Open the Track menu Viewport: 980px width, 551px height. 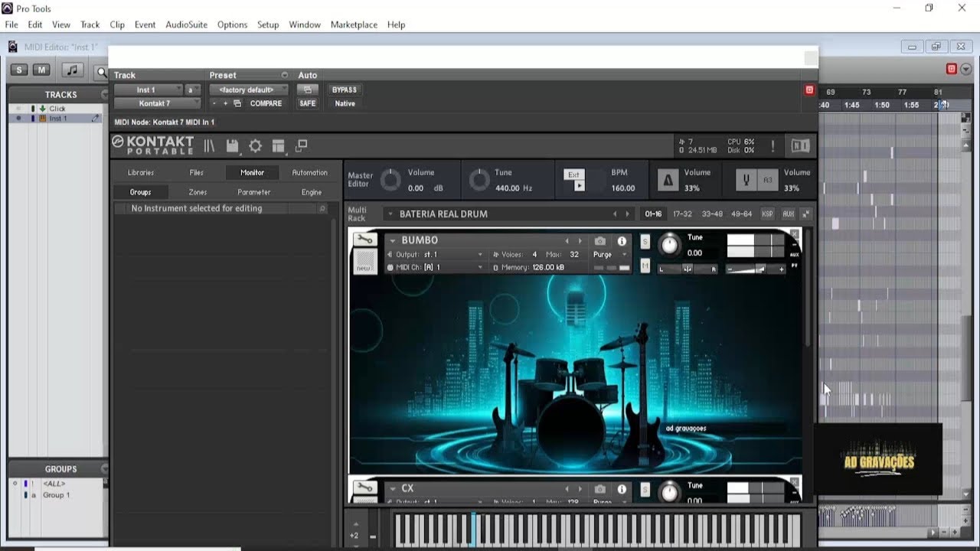point(90,24)
